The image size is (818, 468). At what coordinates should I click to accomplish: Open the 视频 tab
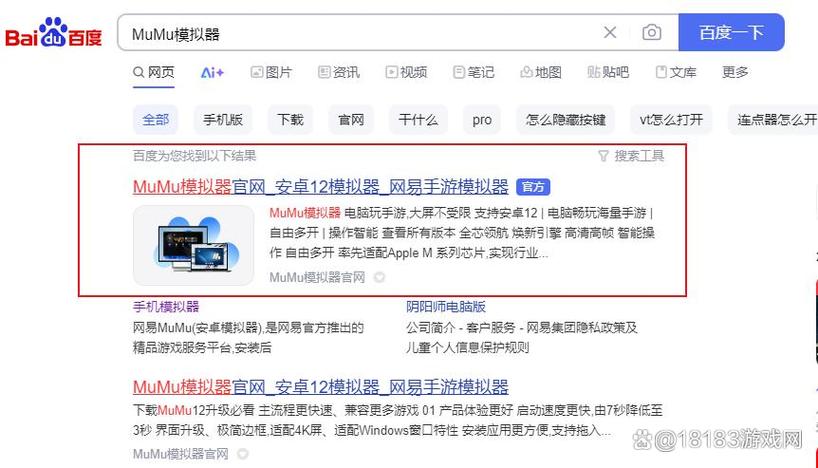coord(406,72)
